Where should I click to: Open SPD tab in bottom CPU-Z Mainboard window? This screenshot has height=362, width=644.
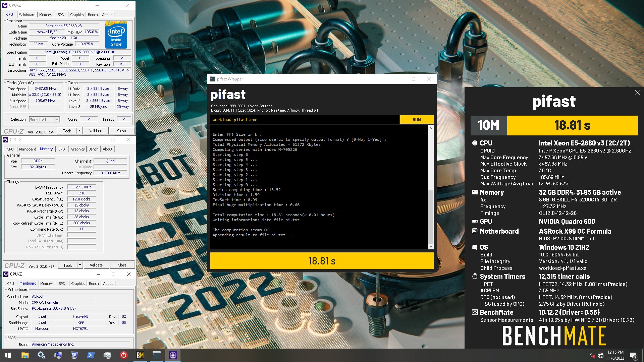coord(62,284)
